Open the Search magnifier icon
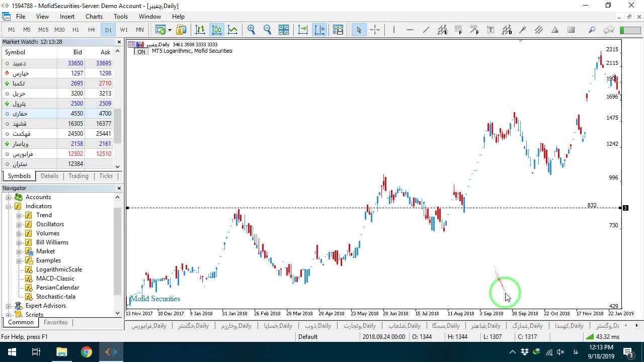The image size is (644, 362). [x=592, y=30]
